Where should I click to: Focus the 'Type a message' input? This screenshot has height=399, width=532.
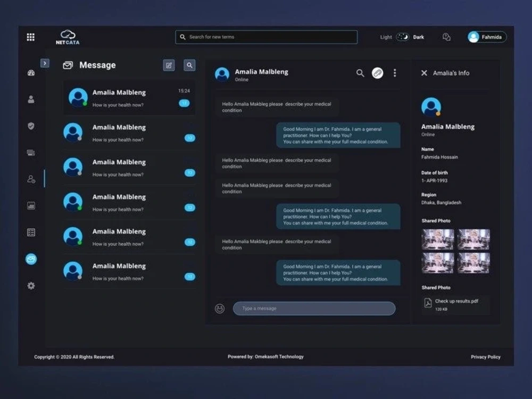pyautogui.click(x=314, y=309)
